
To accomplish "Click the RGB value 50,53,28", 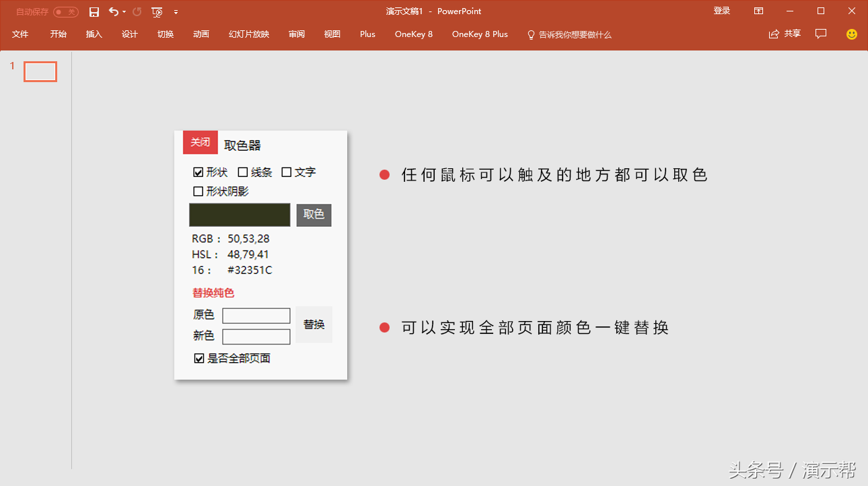I will 248,238.
